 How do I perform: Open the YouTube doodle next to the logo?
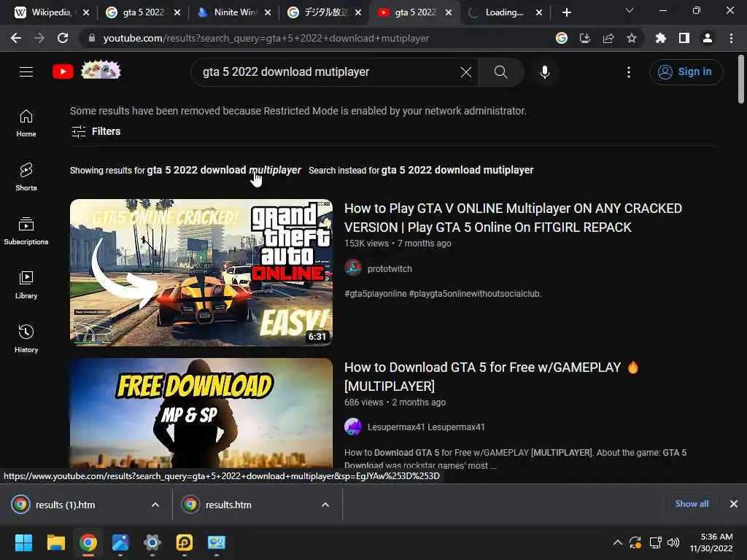pos(101,71)
